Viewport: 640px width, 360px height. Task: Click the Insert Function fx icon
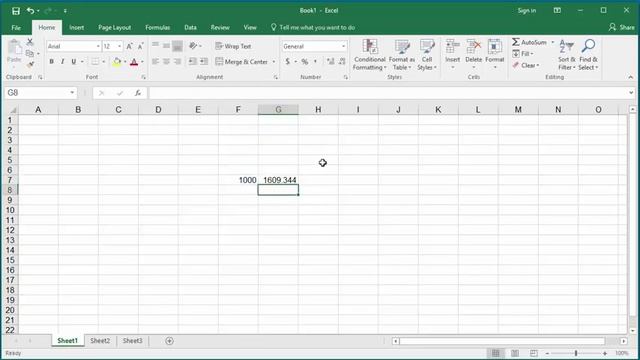click(x=138, y=93)
